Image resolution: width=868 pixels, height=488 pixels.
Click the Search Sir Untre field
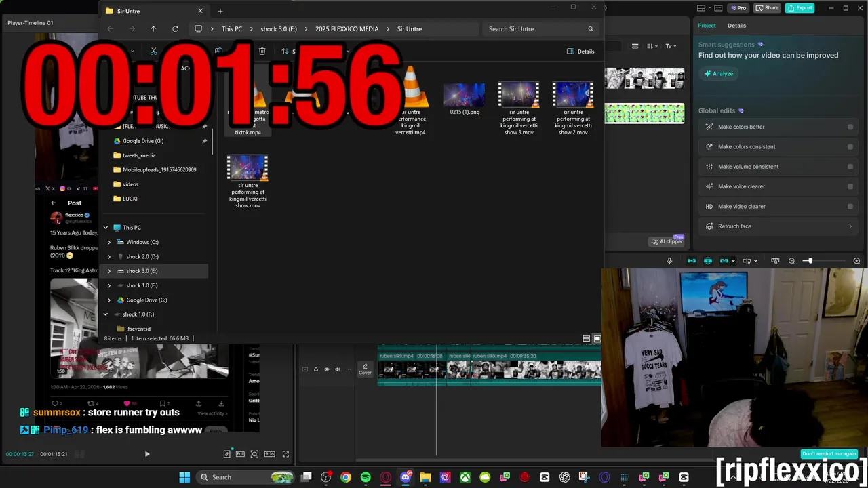[x=540, y=29]
